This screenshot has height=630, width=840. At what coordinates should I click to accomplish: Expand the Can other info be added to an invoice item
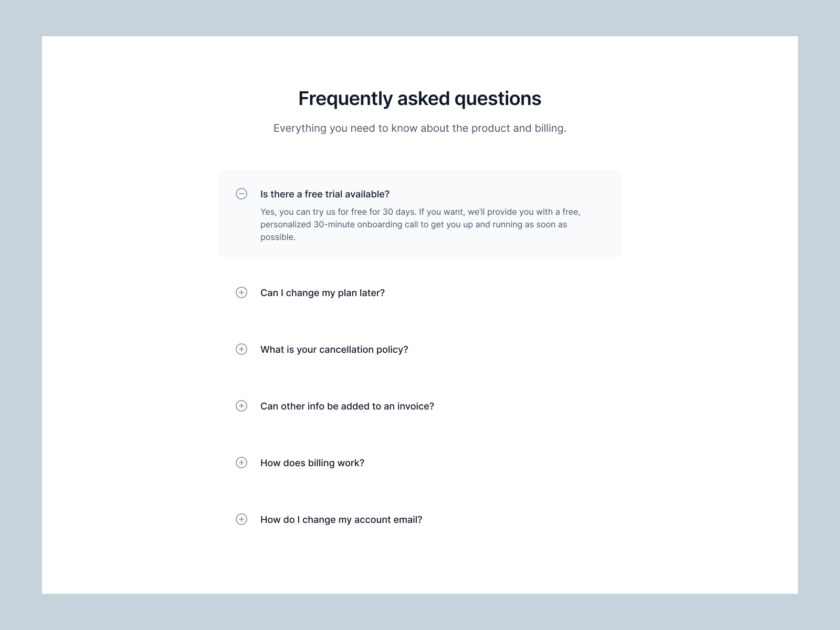click(347, 406)
